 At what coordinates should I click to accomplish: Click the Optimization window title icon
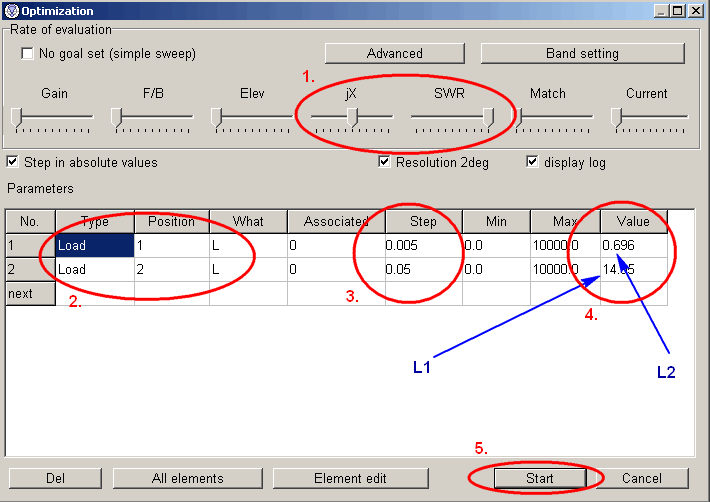11,10
